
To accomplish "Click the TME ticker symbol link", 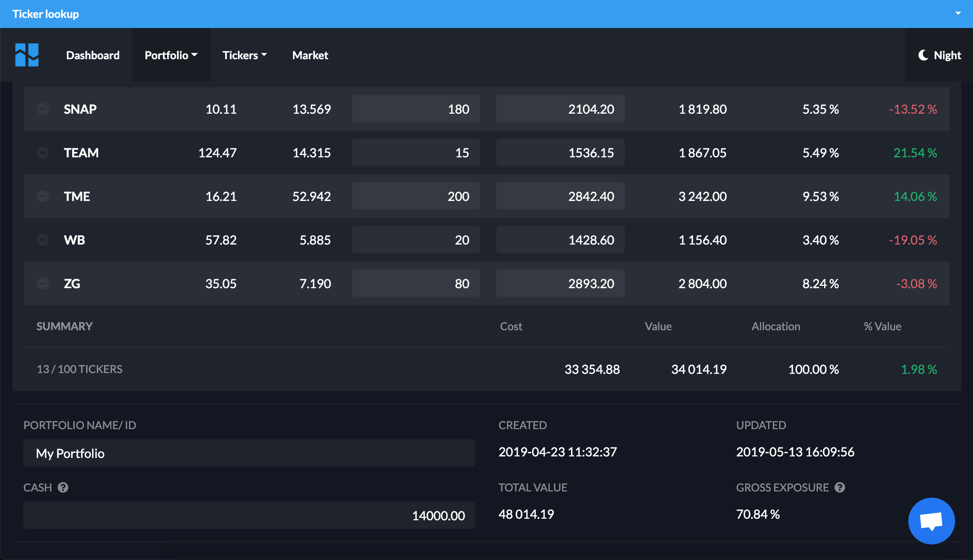I will (x=77, y=196).
